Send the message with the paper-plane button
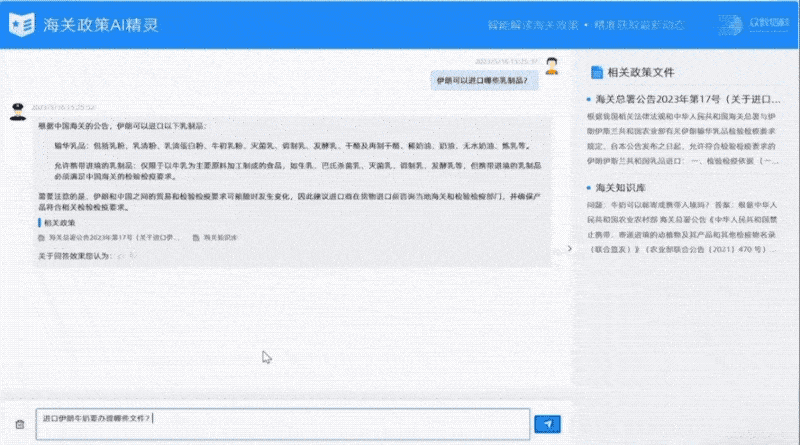800x445 pixels. tap(547, 424)
